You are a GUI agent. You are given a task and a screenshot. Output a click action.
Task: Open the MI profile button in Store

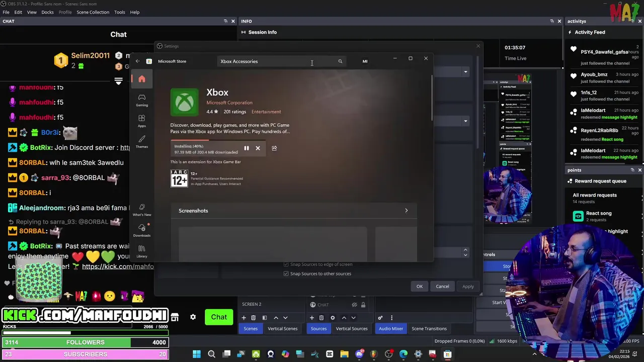tap(365, 61)
